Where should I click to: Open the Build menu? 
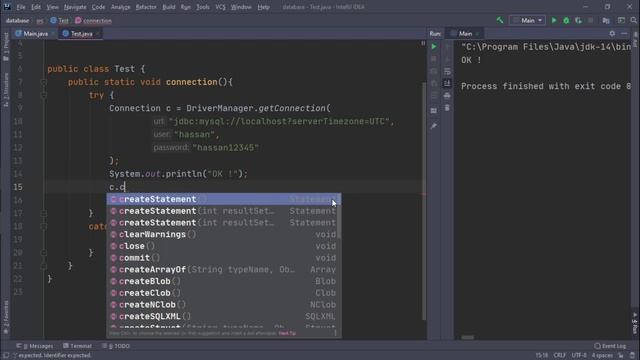coord(169,7)
